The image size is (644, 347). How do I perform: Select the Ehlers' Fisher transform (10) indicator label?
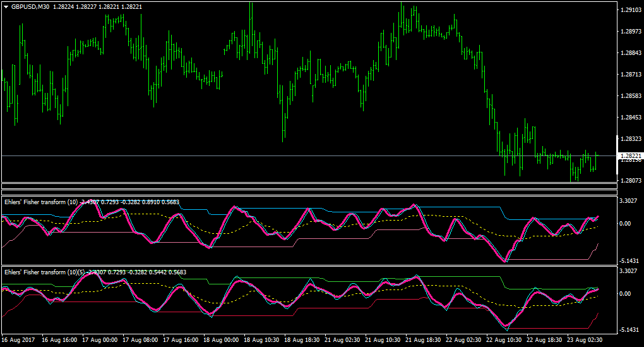(41, 202)
